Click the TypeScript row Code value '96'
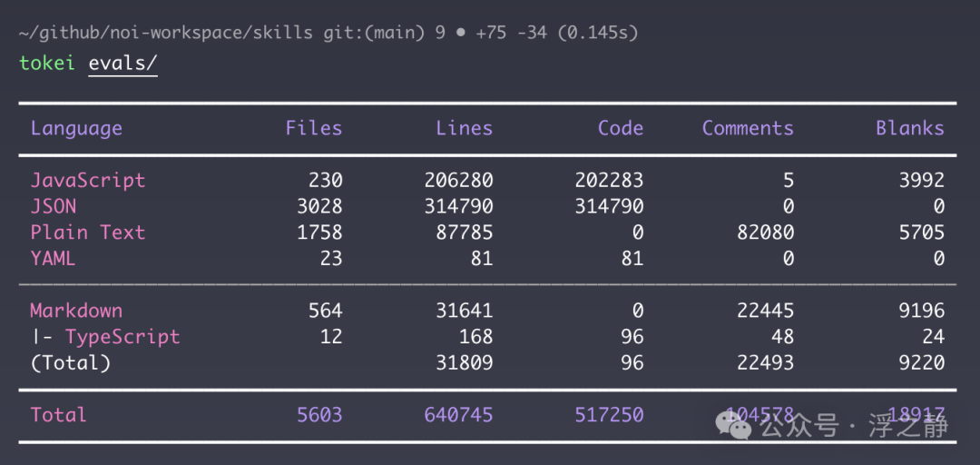This screenshot has height=465, width=980. (x=632, y=337)
